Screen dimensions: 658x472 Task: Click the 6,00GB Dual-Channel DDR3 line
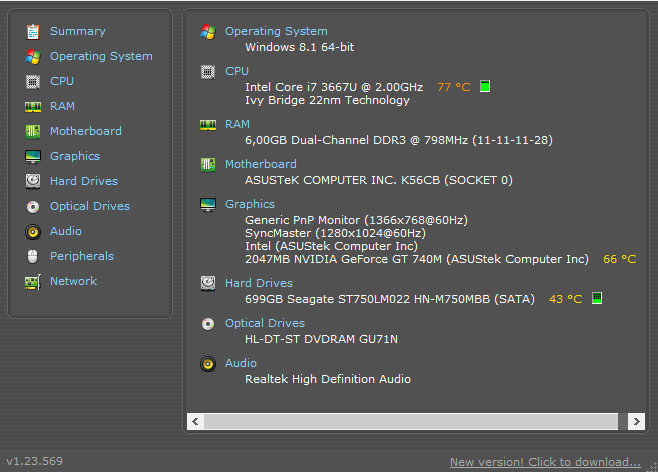click(x=399, y=140)
